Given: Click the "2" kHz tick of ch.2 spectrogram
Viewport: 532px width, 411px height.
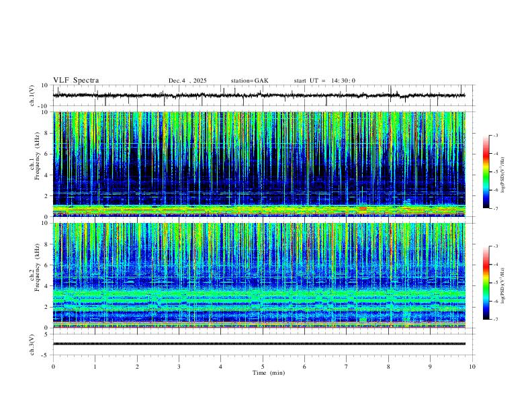Looking at the screenshot, I should pos(47,307).
